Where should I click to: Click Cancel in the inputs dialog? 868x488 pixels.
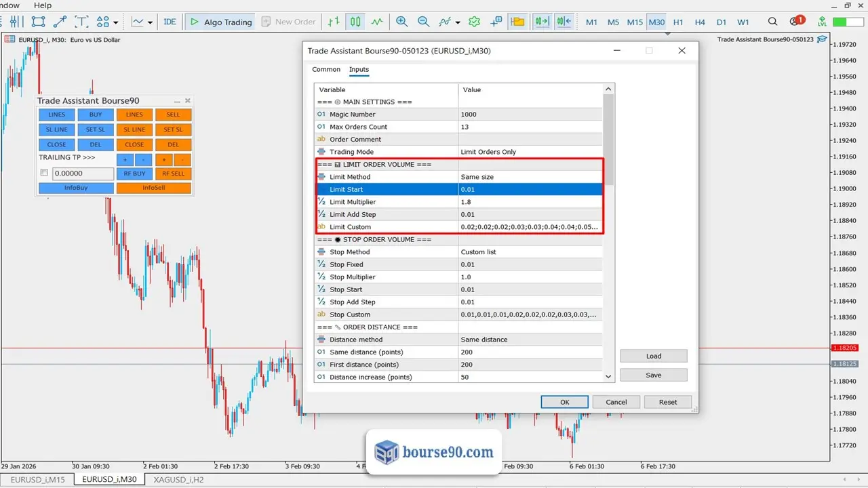click(616, 402)
